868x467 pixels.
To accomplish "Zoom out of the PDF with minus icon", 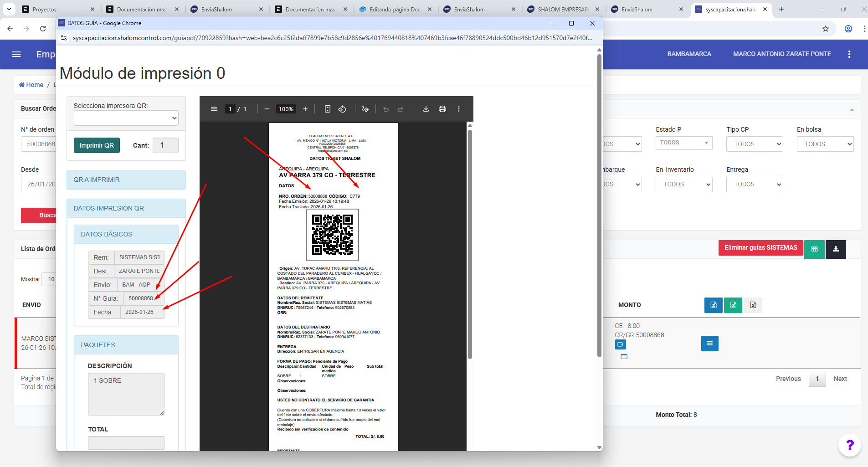I will [x=267, y=109].
